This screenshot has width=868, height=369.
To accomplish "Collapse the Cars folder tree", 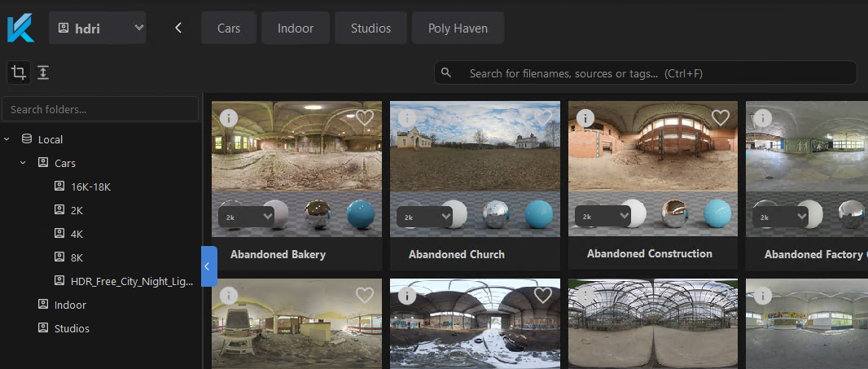I will 24,163.
